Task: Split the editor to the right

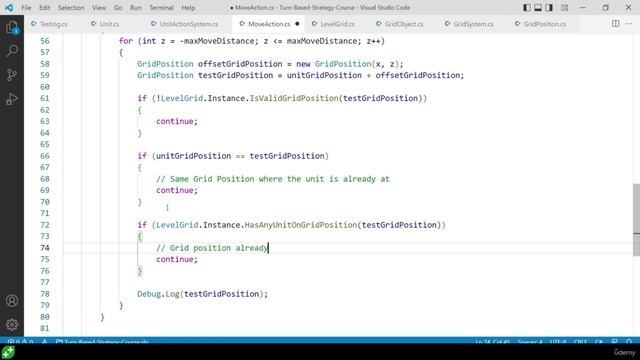Action: click(x=616, y=24)
